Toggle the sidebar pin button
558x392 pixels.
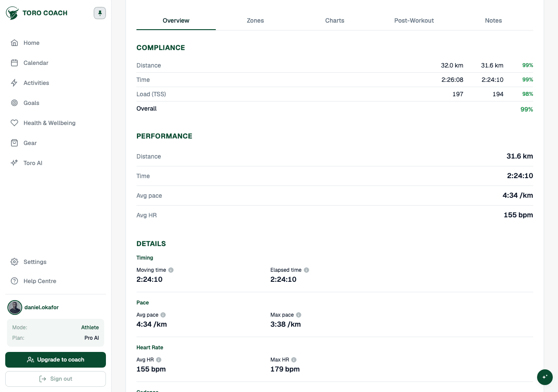[100, 13]
